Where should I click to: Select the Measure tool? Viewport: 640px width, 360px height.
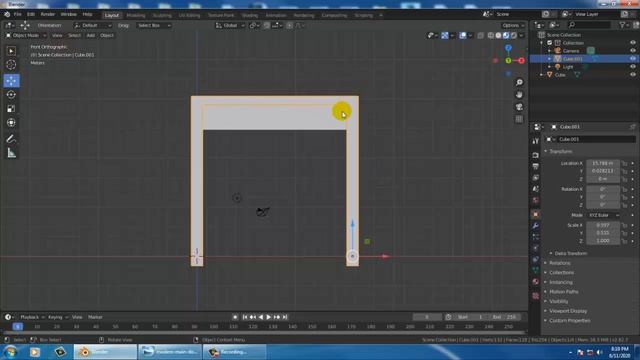11,153
